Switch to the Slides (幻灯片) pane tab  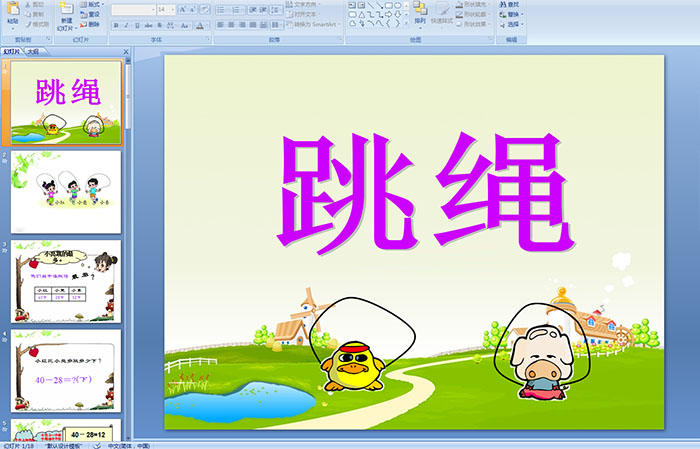12,52
